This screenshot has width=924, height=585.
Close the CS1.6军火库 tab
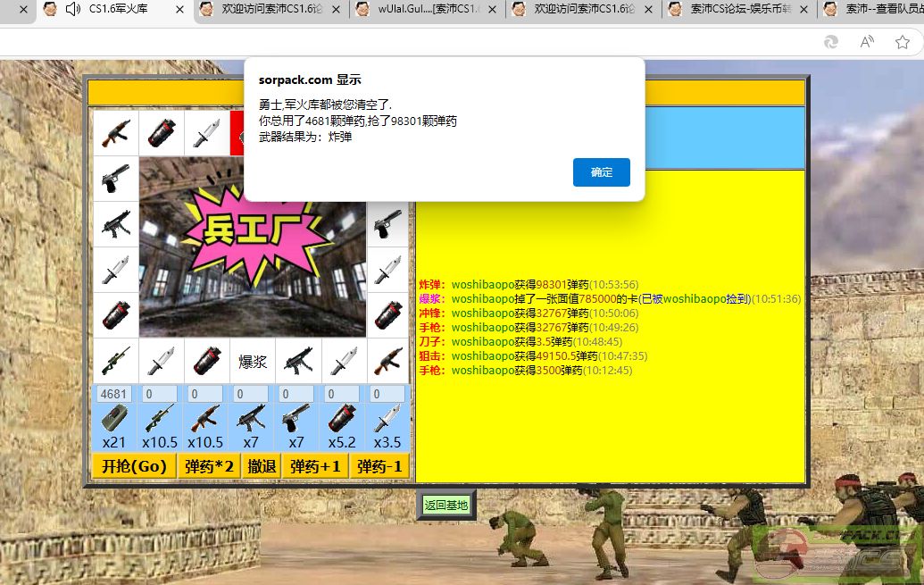click(x=179, y=10)
